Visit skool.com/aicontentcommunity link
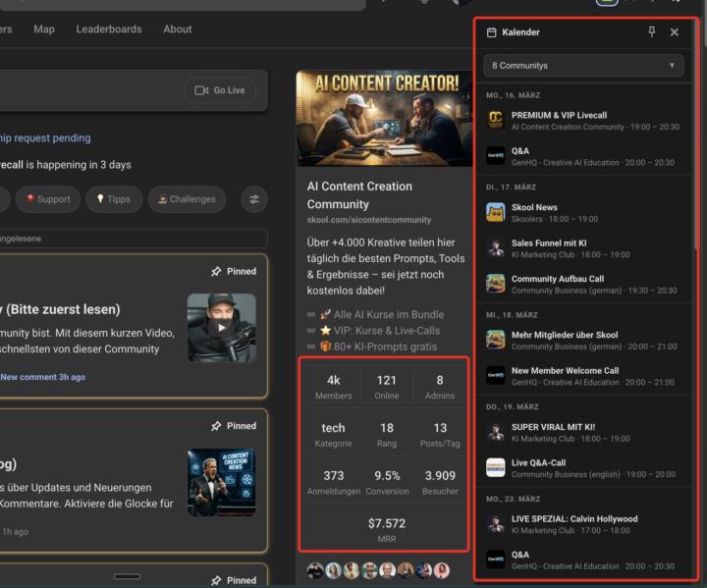This screenshot has height=588, width=707. pyautogui.click(x=369, y=220)
